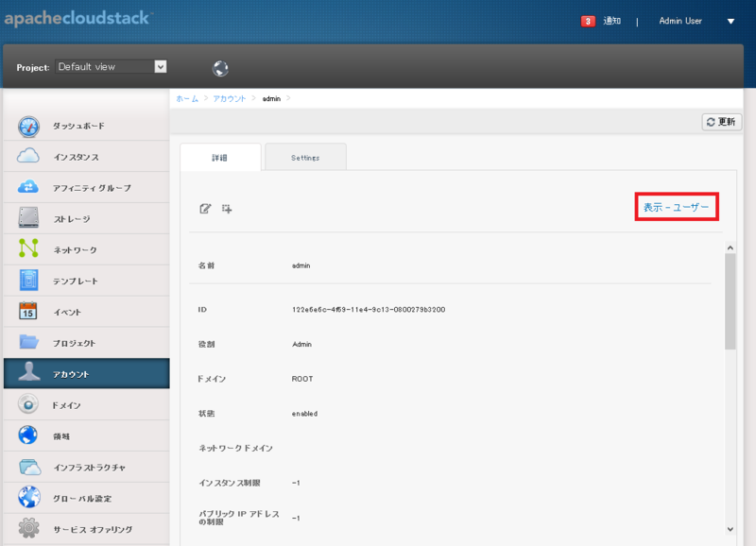This screenshot has height=546, width=756.
Task: Open the テンプレート section icon
Action: [x=28, y=281]
